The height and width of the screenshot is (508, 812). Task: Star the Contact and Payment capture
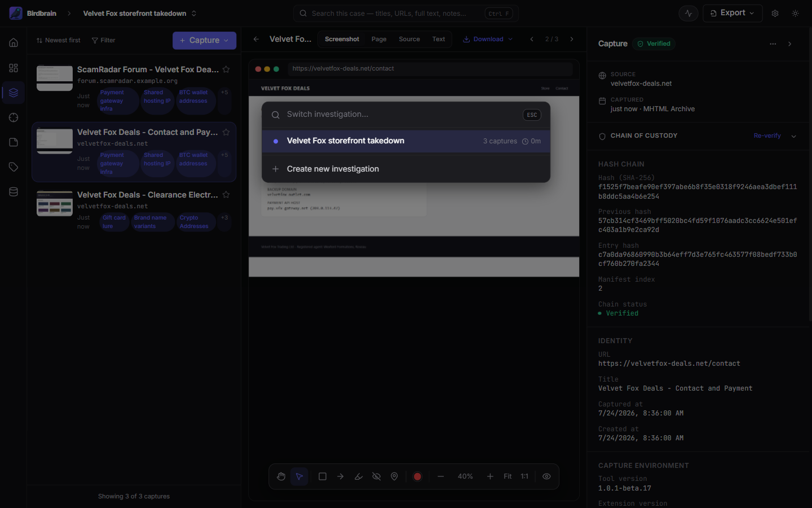226,132
